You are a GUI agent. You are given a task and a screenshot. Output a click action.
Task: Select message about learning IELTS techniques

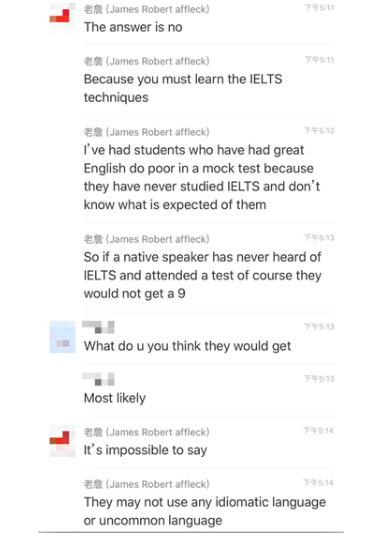tap(183, 88)
